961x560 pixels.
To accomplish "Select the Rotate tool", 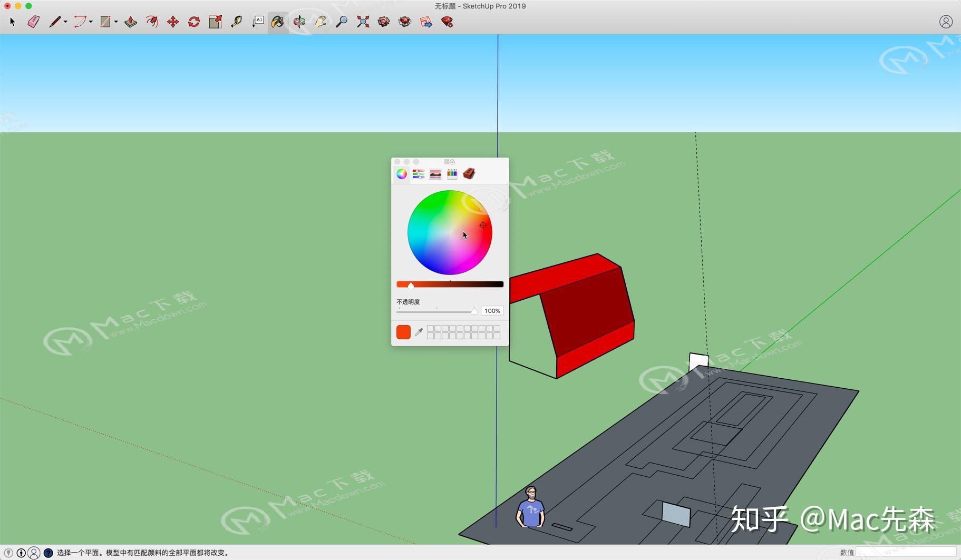I will (194, 22).
